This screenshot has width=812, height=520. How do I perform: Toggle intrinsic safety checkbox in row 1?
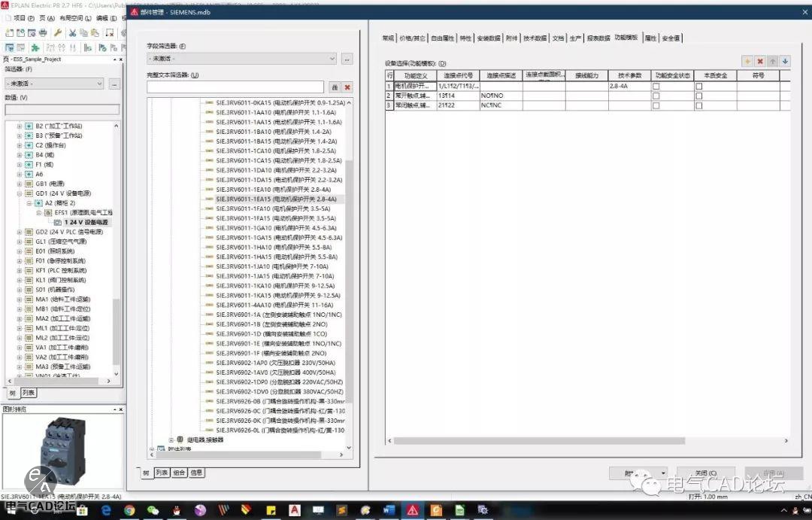coord(699,86)
